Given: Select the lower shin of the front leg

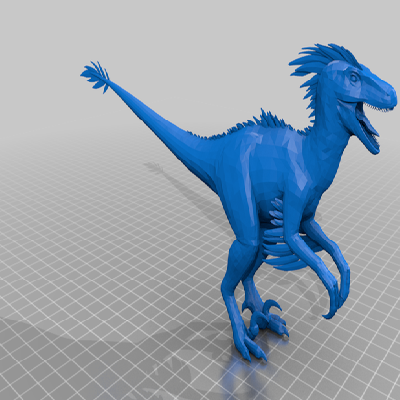Looking at the screenshot, I should [x=237, y=310].
